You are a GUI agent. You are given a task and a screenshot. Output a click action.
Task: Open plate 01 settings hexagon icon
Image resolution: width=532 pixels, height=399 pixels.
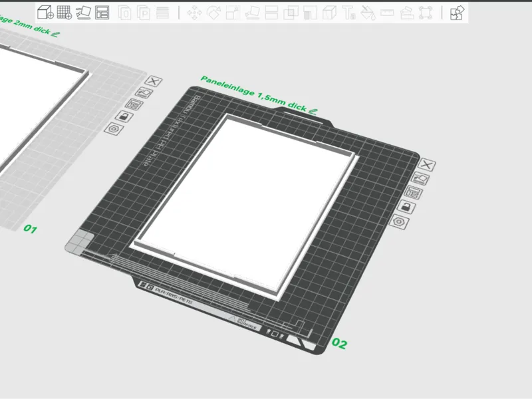(x=114, y=129)
